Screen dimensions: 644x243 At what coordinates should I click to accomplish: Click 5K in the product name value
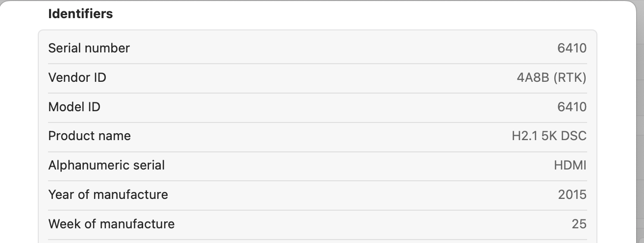click(x=549, y=136)
